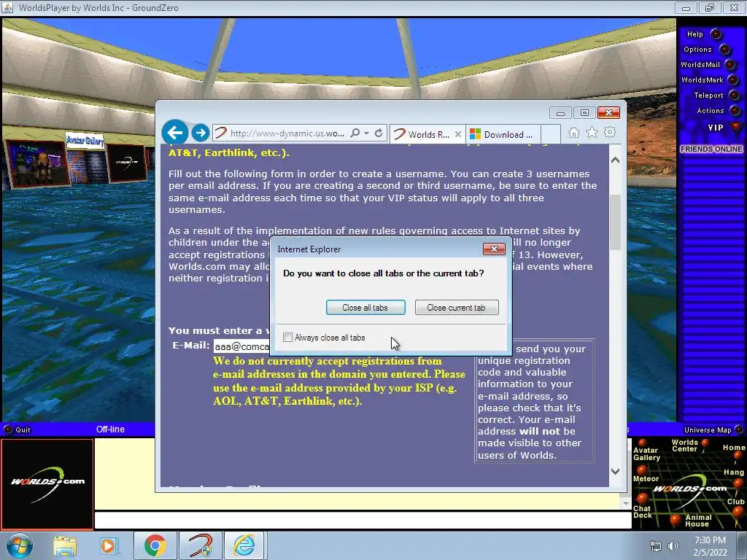Image resolution: width=747 pixels, height=560 pixels.
Task: Open Options in the Worlds sidebar
Action: pyautogui.click(x=706, y=50)
